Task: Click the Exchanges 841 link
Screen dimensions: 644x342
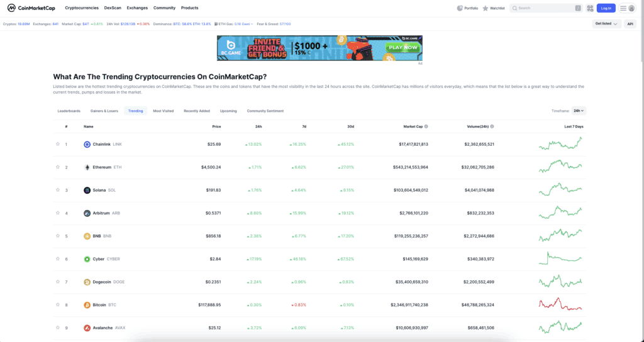Action: click(55, 25)
